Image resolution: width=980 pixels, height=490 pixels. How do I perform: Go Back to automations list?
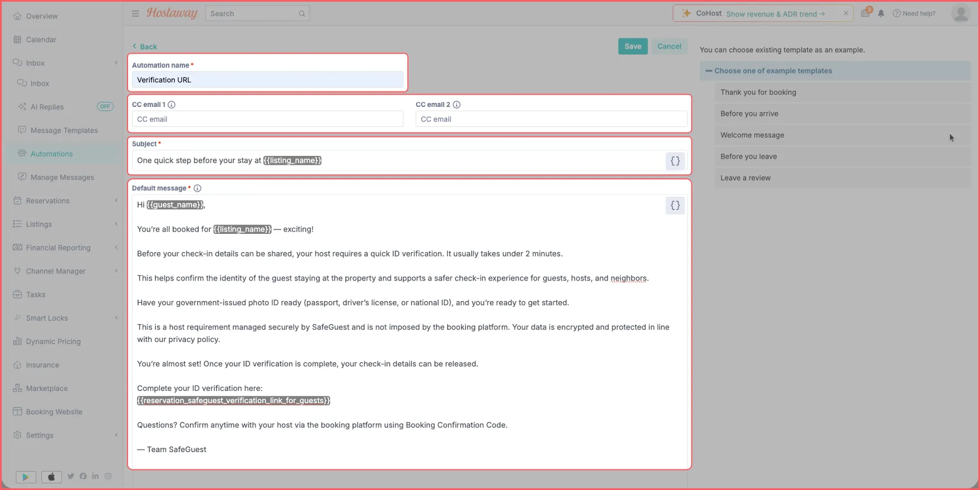(x=145, y=47)
